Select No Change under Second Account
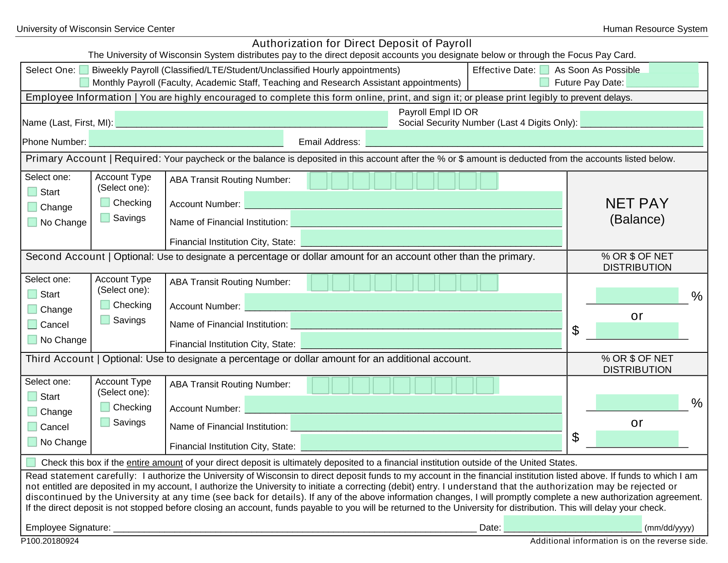The height and width of the screenshot is (563, 728). 32,340
